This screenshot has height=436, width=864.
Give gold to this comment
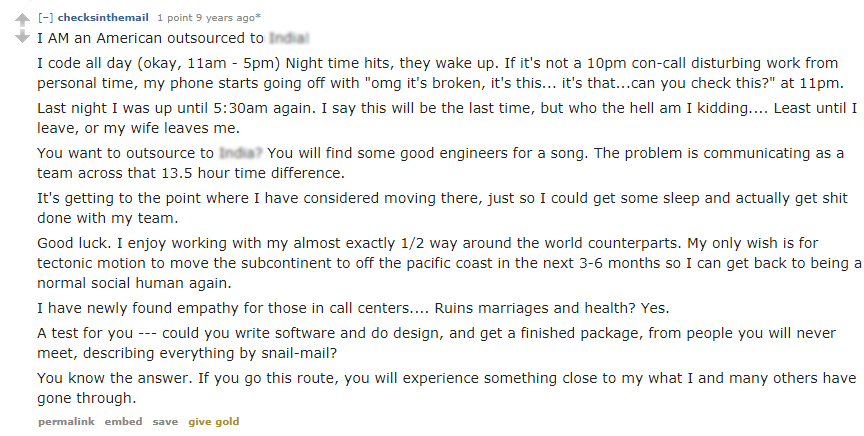[x=214, y=422]
